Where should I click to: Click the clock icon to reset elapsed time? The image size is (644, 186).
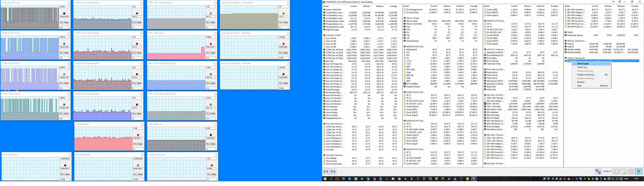tap(615, 172)
